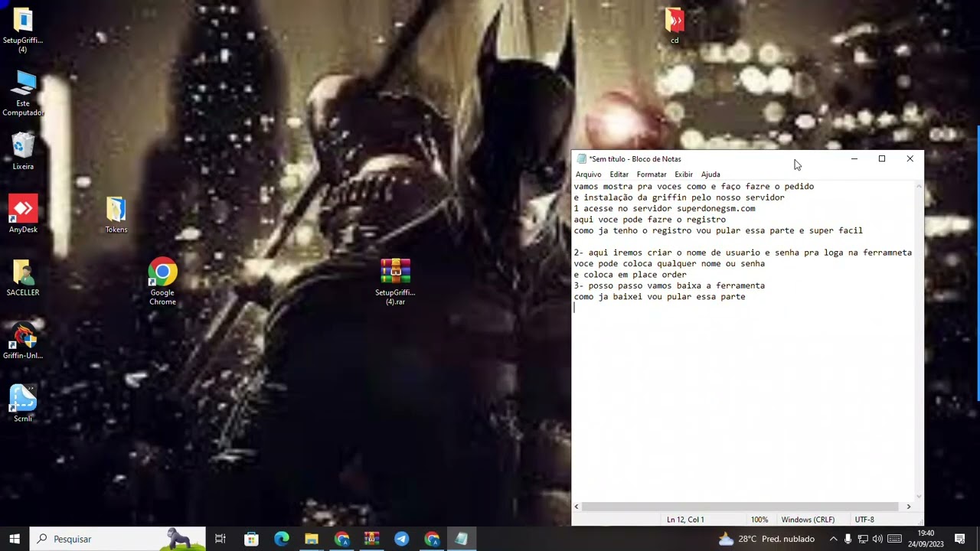
Task: Open the weather widget showing 28°C
Action: click(766, 539)
